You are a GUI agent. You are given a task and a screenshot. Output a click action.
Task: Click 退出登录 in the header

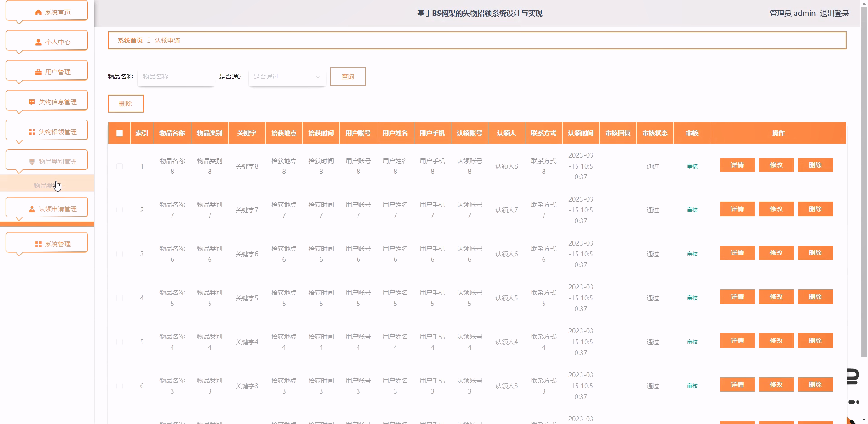pyautogui.click(x=835, y=14)
